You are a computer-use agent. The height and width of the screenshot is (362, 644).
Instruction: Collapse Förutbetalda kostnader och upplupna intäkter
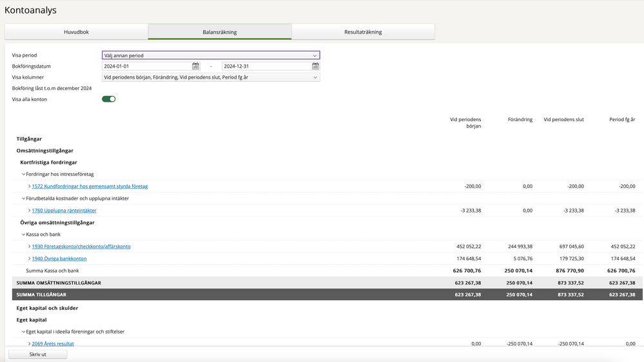[23, 198]
